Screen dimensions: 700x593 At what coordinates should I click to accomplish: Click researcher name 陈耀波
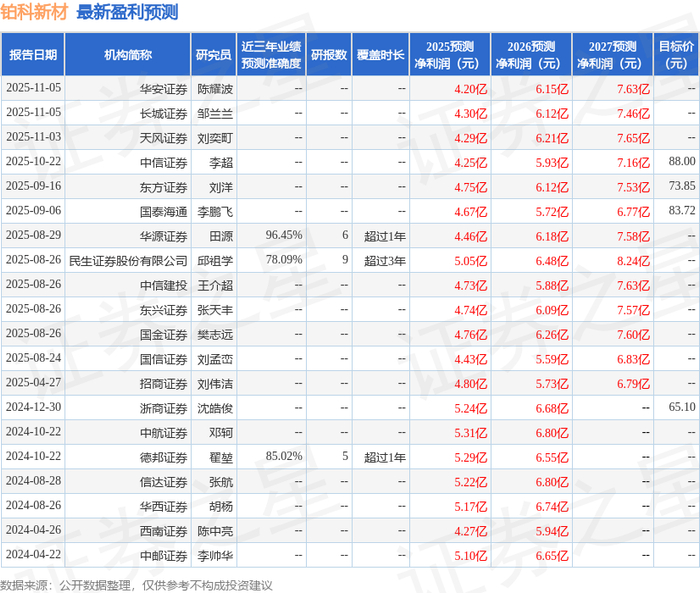(x=215, y=89)
